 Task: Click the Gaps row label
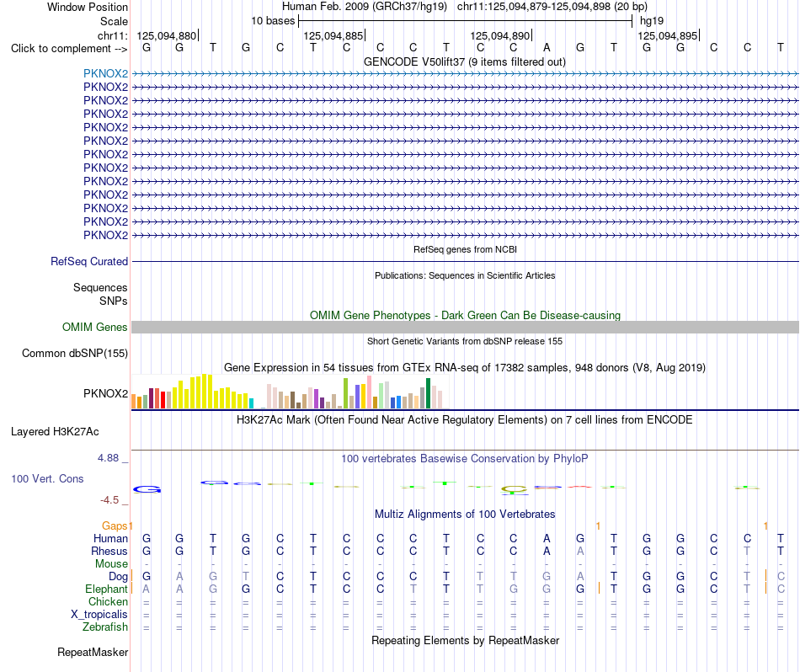(115, 525)
